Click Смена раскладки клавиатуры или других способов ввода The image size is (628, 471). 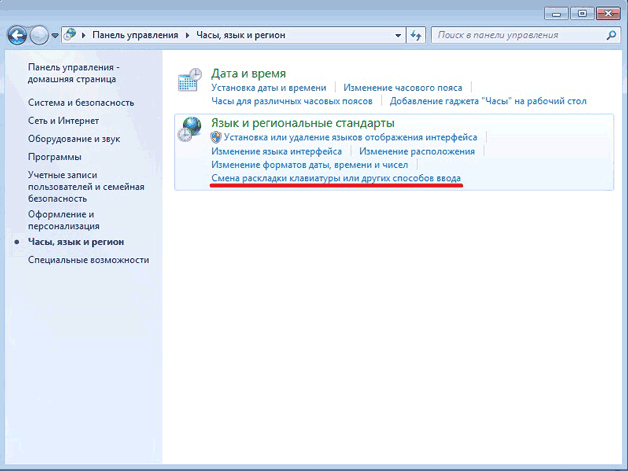336,178
